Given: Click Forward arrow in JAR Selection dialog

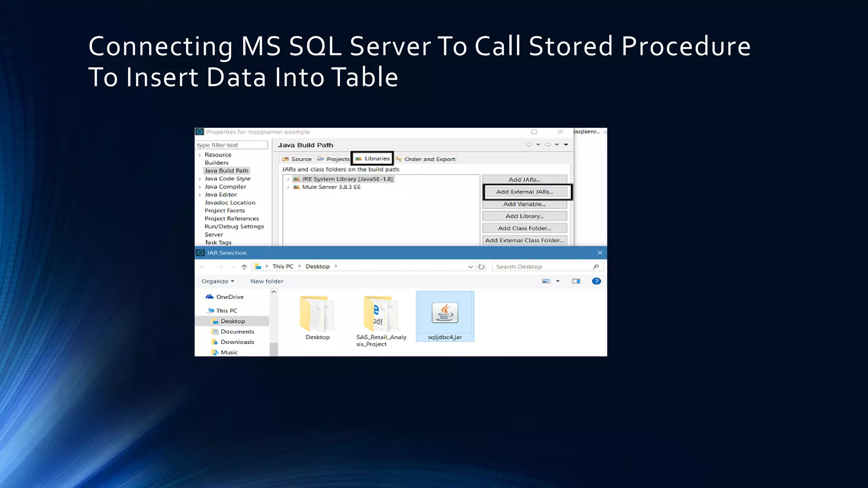Looking at the screenshot, I should [219, 267].
